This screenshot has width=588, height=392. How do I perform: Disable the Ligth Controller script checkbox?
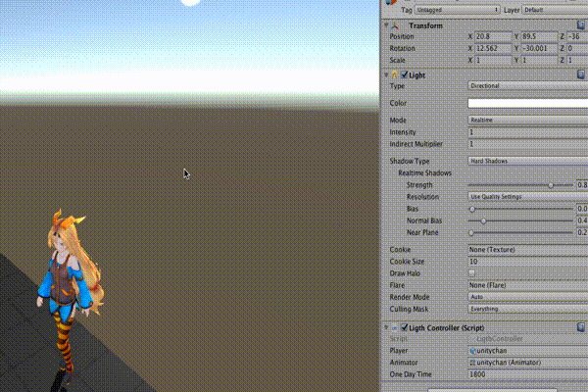[404, 327]
